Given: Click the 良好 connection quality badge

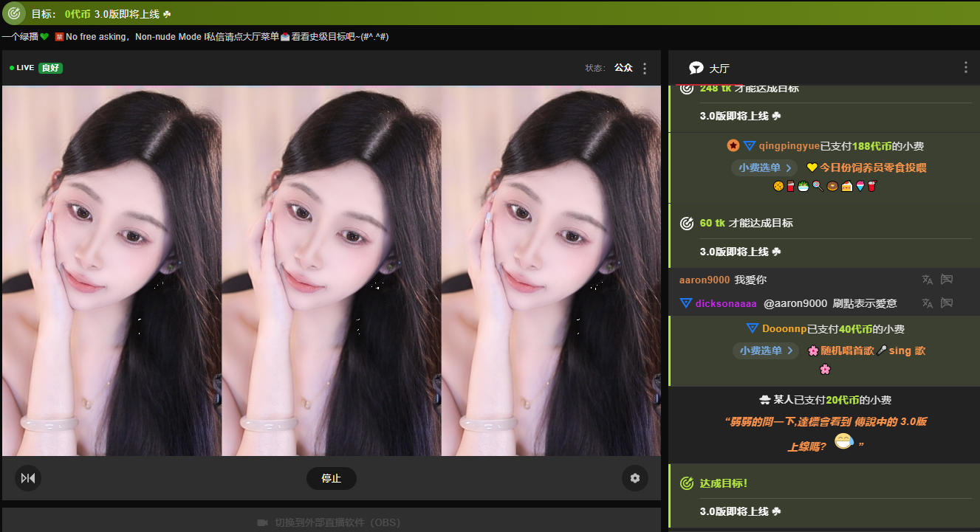Looking at the screenshot, I should pos(50,68).
